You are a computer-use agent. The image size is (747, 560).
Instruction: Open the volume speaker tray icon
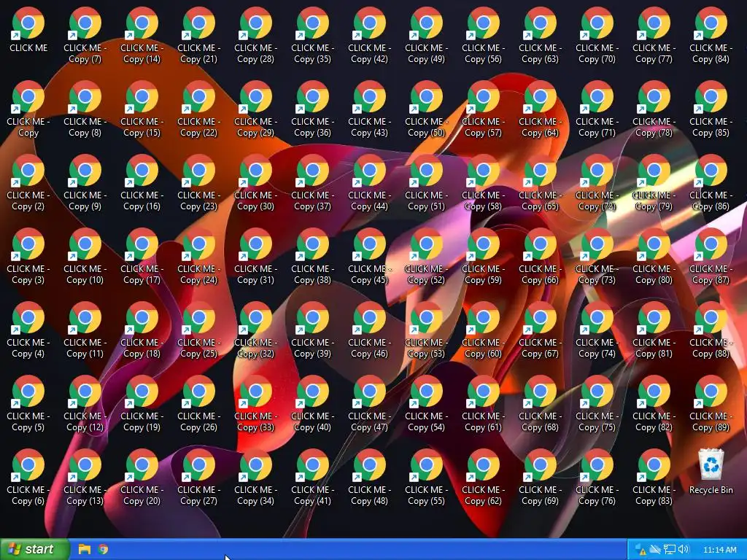pos(683,550)
